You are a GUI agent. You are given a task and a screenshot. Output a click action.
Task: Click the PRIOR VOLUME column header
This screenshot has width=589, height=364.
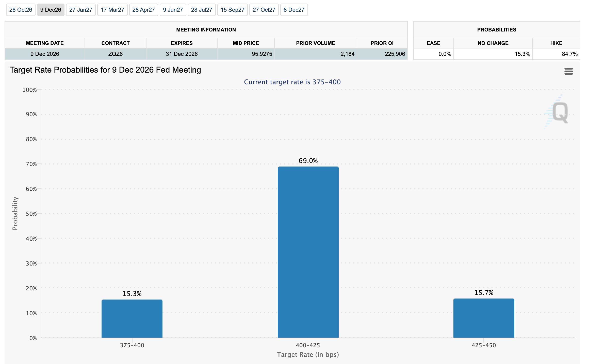click(x=316, y=43)
